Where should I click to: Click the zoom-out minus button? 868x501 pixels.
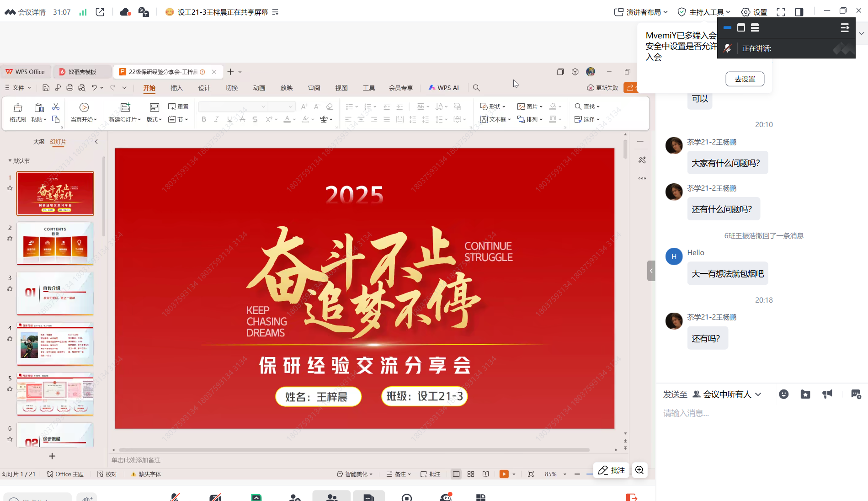click(x=577, y=474)
